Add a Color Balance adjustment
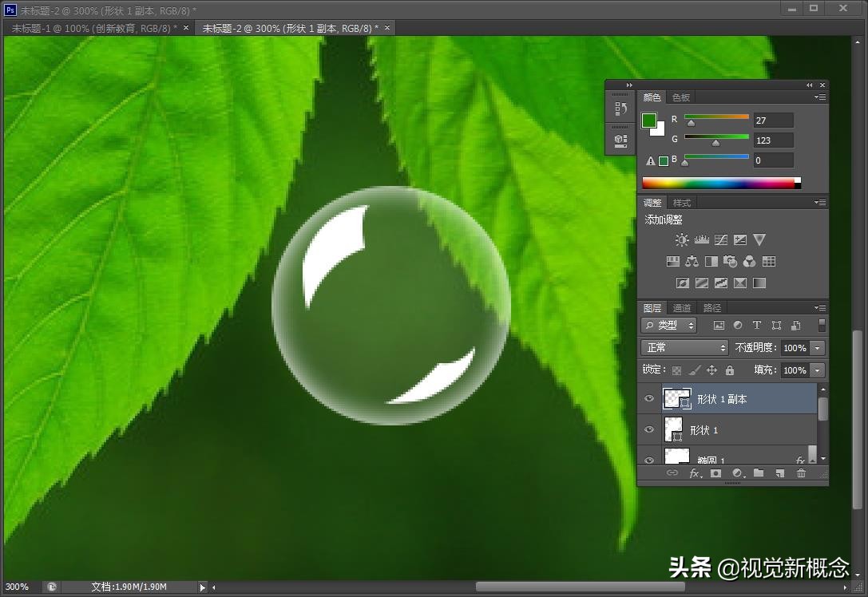This screenshot has height=597, width=868. [692, 261]
